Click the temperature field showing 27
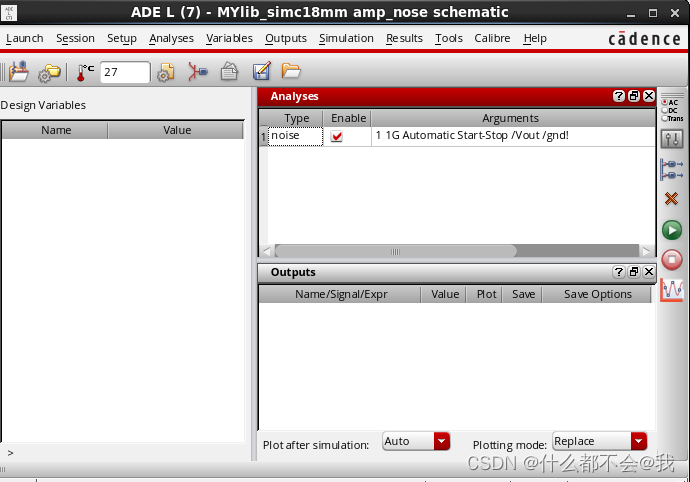Image resolution: width=690 pixels, height=482 pixels. coord(125,72)
